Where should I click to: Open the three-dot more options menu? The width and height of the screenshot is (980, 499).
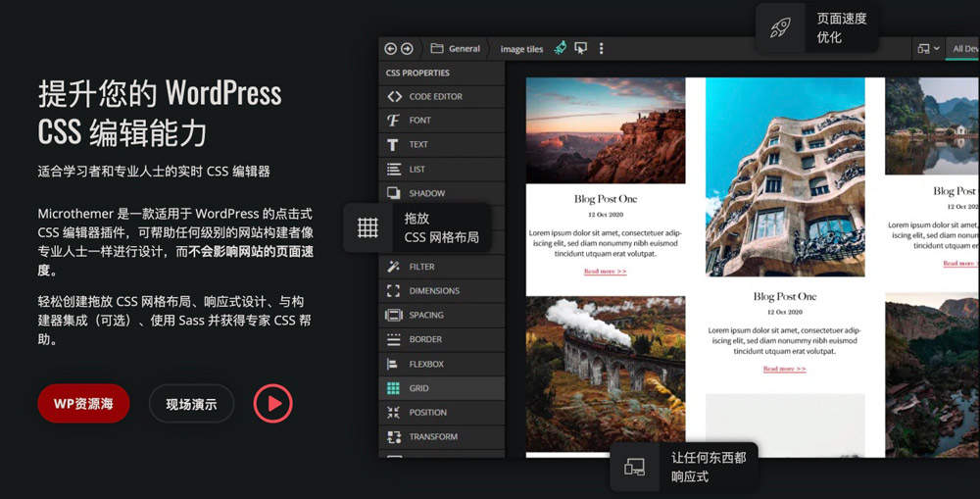602,48
